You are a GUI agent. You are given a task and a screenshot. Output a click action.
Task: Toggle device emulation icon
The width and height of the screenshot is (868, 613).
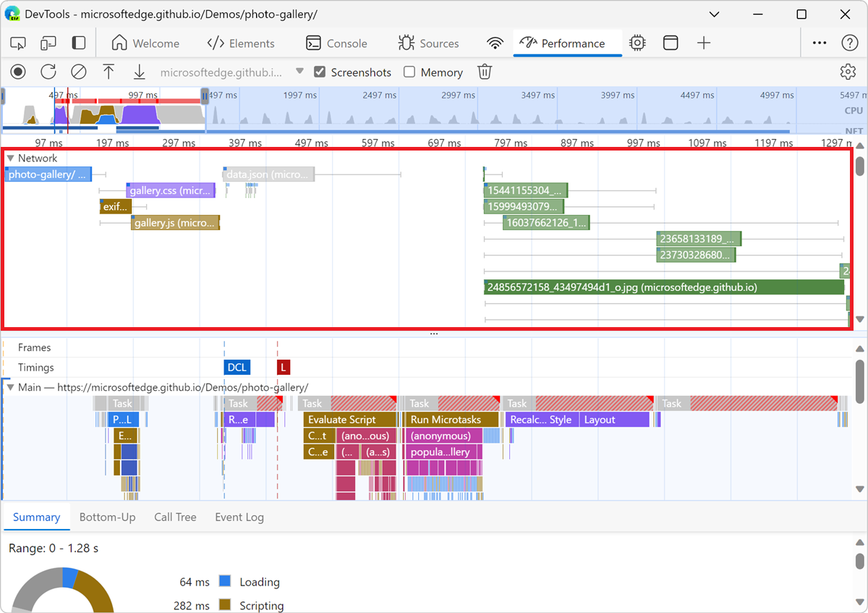pos(48,43)
